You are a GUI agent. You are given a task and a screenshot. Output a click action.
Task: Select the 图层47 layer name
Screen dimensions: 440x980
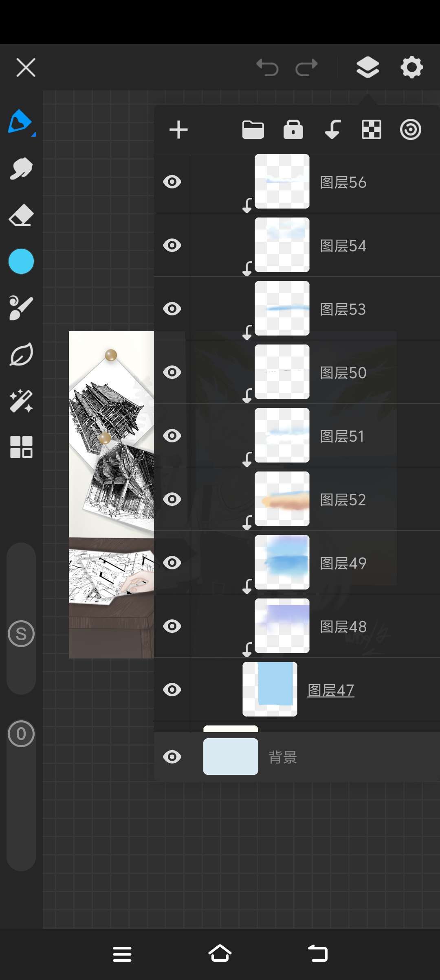(330, 690)
